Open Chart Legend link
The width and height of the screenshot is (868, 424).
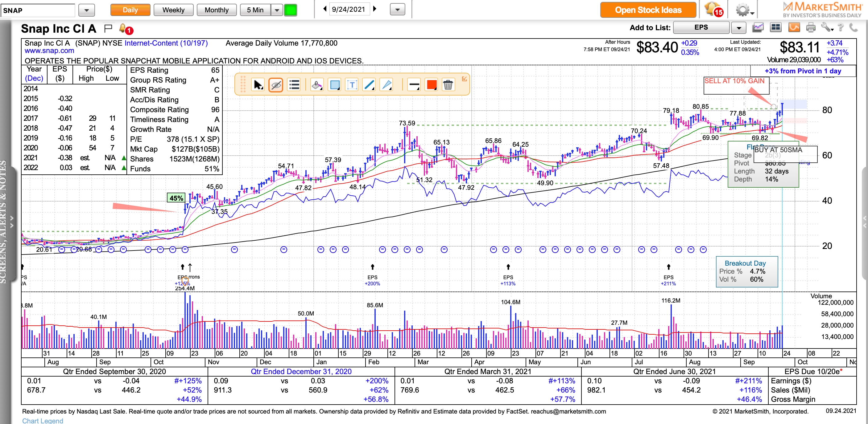click(x=43, y=421)
